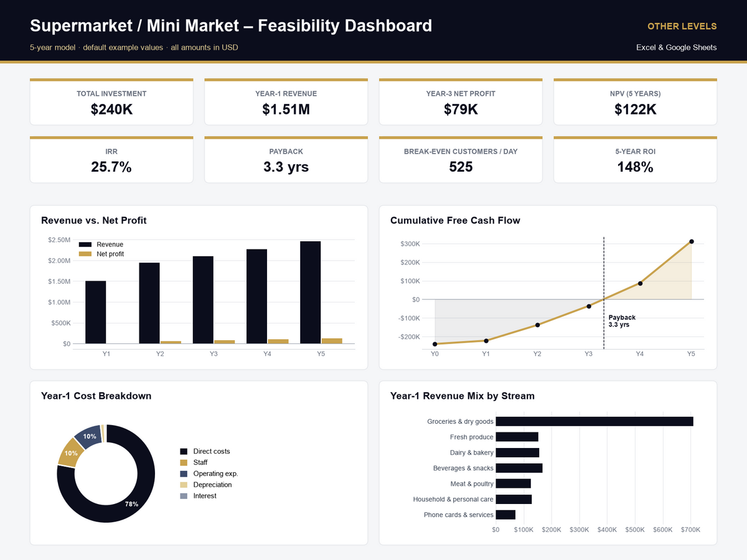Click the Y4 net profit bar
The image size is (747, 560).
tap(278, 342)
